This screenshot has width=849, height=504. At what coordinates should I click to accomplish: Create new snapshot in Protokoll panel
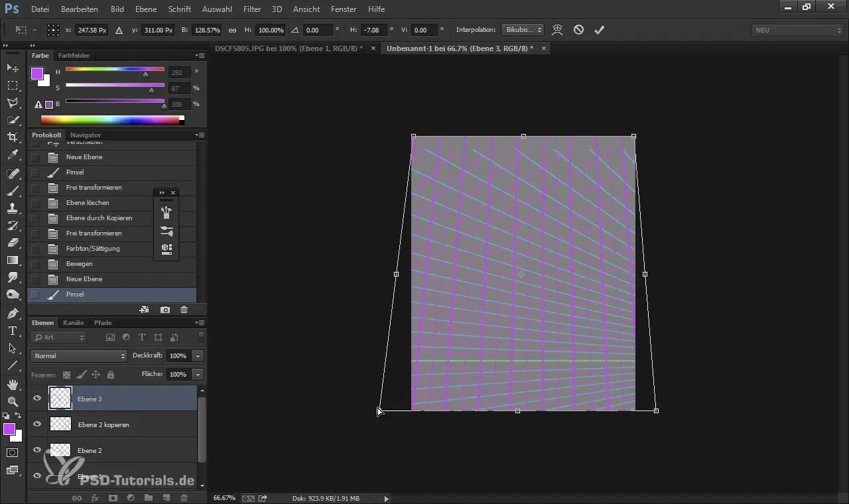[x=165, y=310]
